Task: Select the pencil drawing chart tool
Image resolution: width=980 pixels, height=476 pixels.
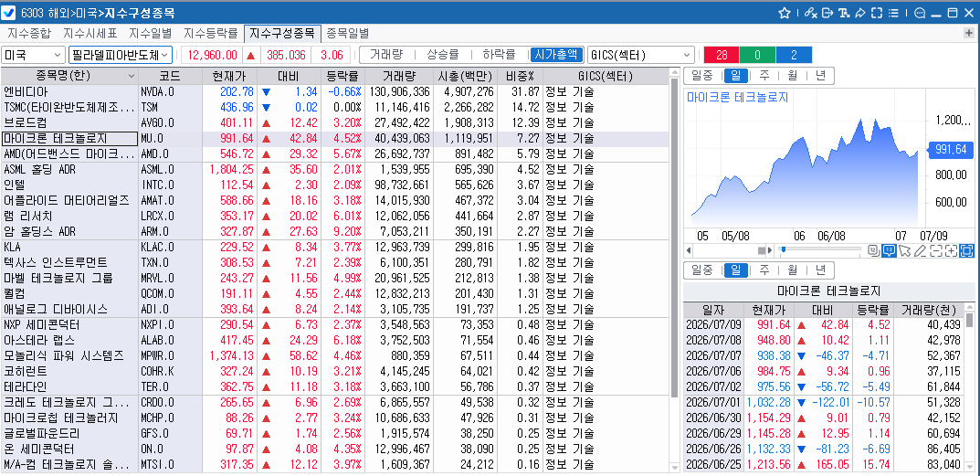Action: 920,251
